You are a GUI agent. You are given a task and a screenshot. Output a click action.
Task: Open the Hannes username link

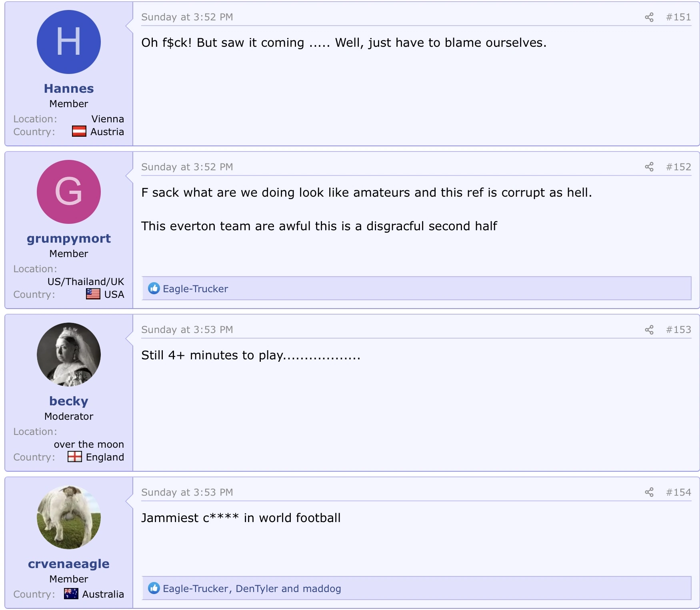click(69, 89)
